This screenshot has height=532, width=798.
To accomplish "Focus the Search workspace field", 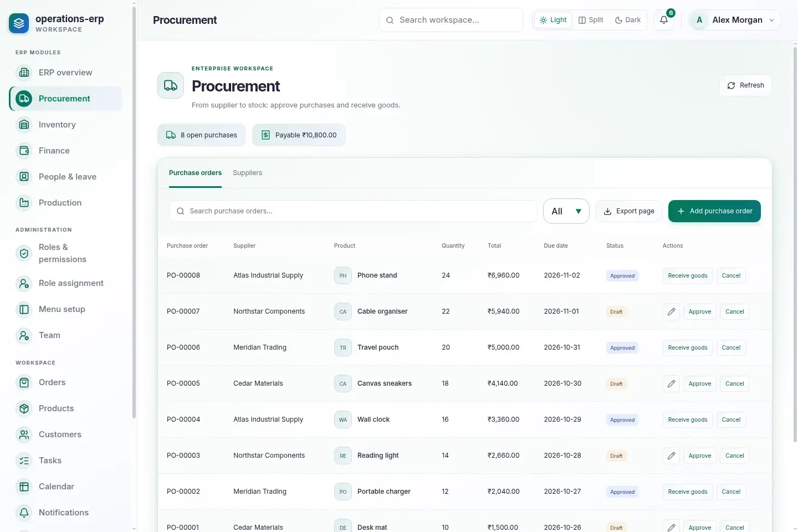I will click(451, 20).
